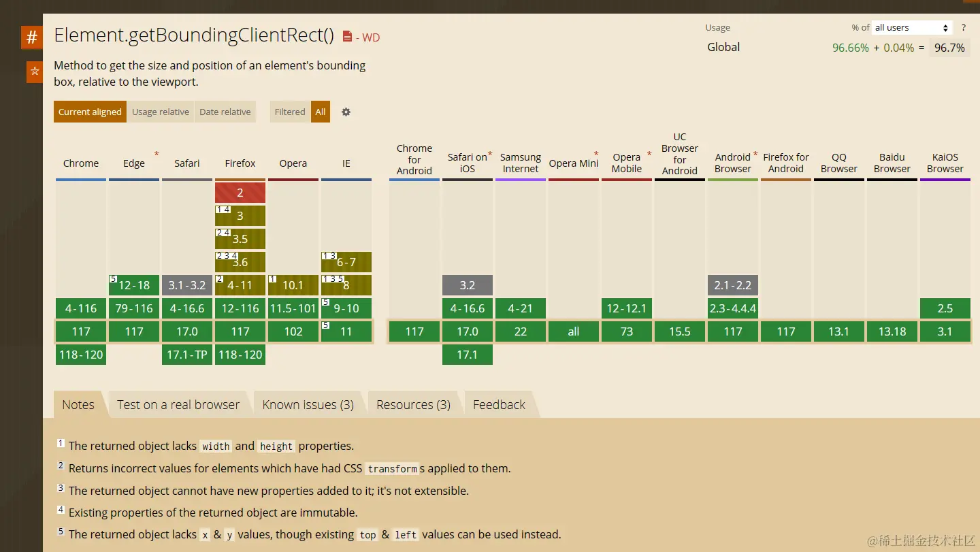Switch to Date relative view
The height and width of the screenshot is (552, 980).
tap(225, 112)
